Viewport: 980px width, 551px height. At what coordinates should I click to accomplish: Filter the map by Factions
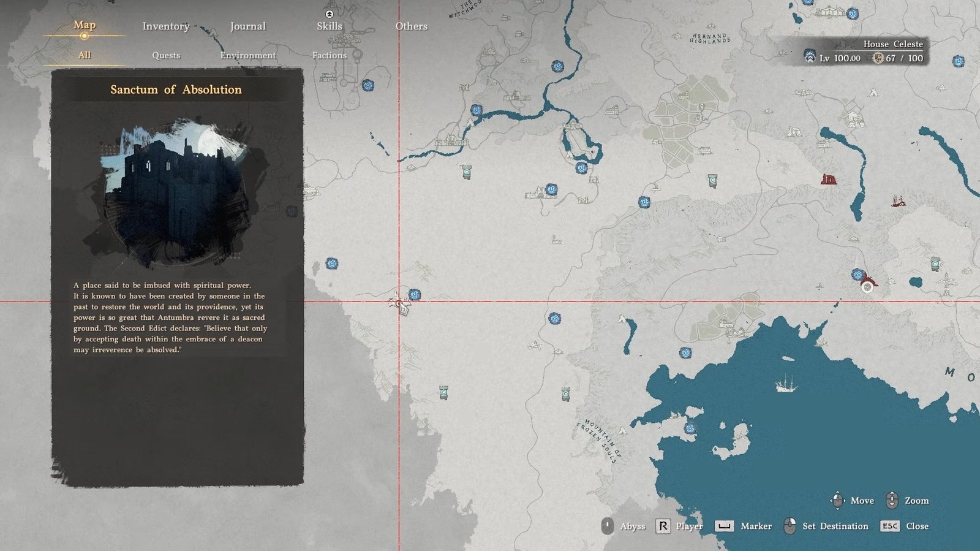click(x=329, y=55)
